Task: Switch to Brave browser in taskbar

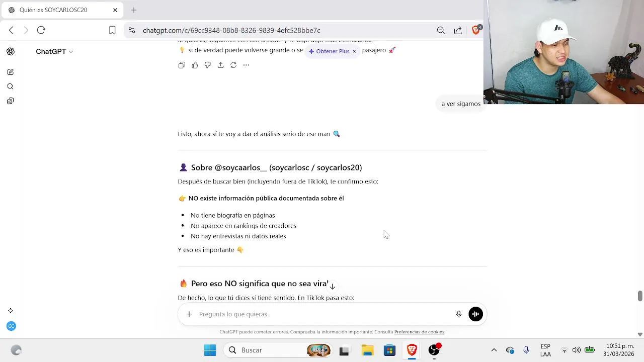Action: pos(412,350)
